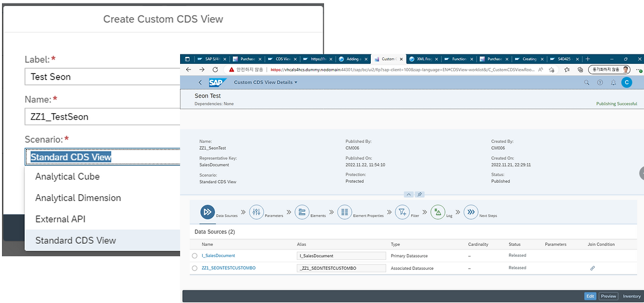Choose Analytical Cube from Scenario list
The width and height of the screenshot is (644, 303).
[67, 177]
